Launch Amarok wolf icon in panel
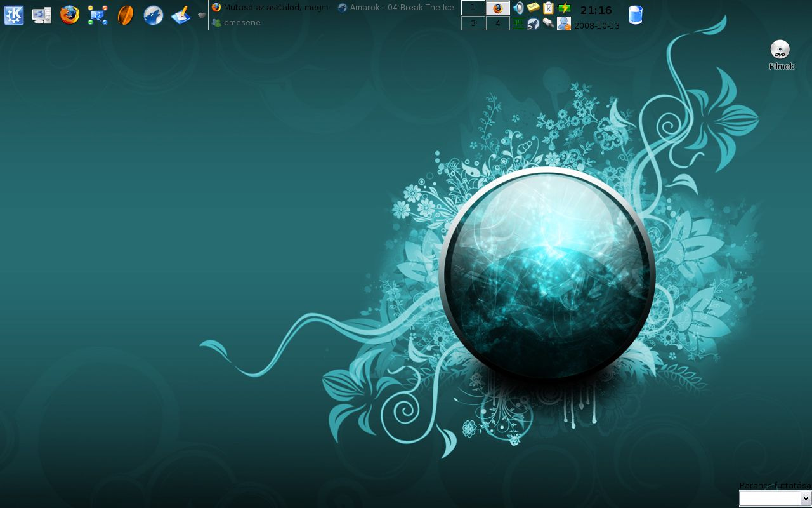Image resolution: width=812 pixels, height=508 pixels. [x=154, y=15]
